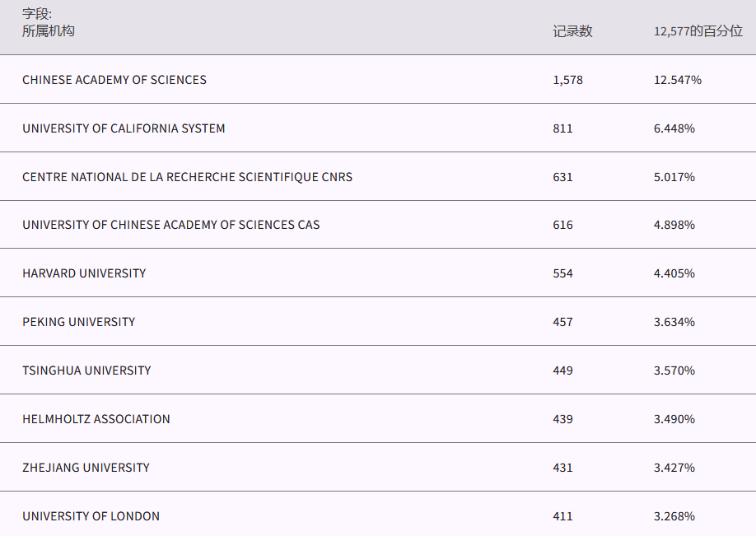
Task: Open University of California System entry
Action: point(124,128)
